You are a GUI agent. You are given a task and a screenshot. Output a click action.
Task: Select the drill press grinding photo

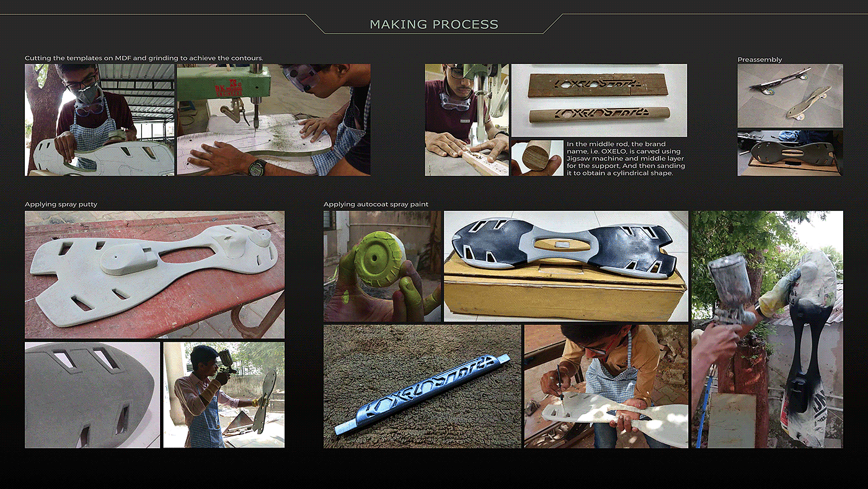(x=273, y=120)
